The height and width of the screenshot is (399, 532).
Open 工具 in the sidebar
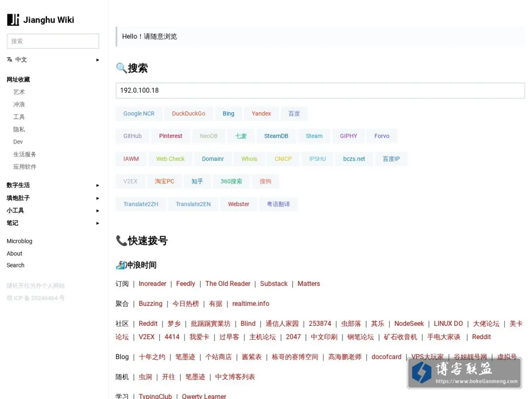(x=19, y=117)
